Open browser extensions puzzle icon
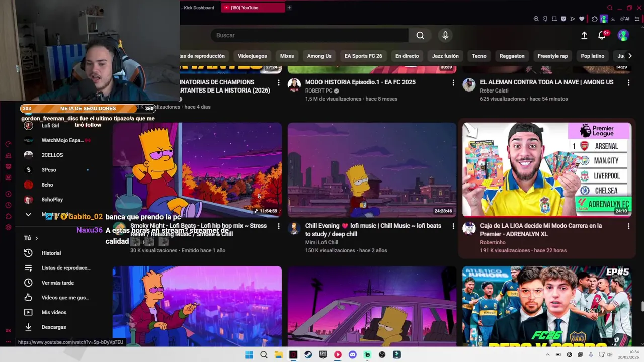 [595, 19]
